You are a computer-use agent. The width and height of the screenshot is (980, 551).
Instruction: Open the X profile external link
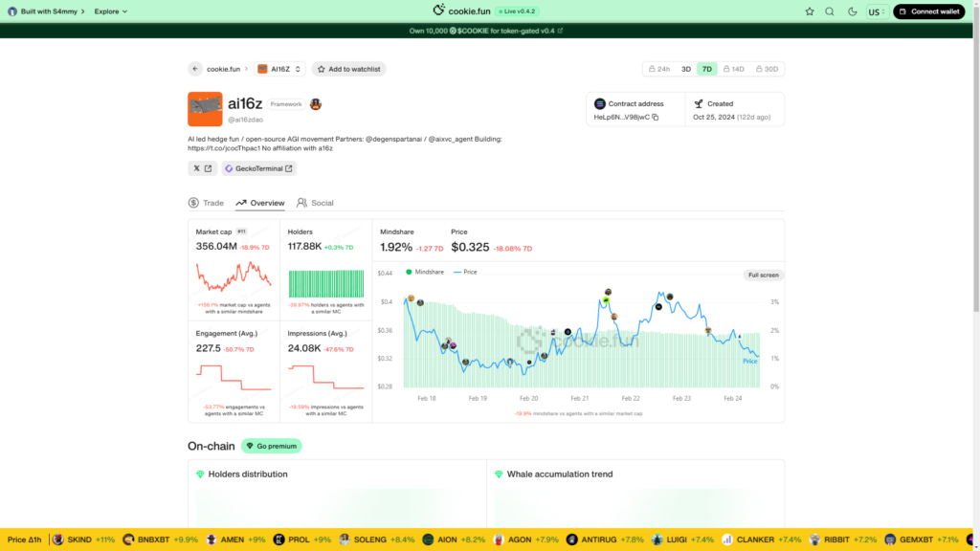point(202,168)
